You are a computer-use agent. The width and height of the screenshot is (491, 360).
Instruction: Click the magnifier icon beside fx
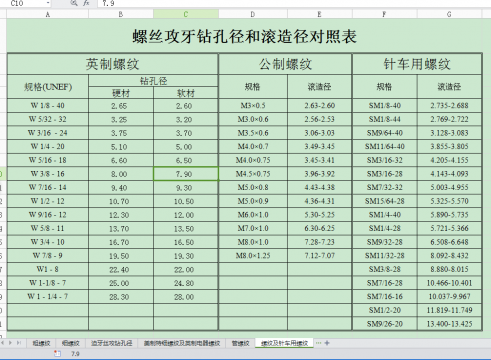click(74, 3)
